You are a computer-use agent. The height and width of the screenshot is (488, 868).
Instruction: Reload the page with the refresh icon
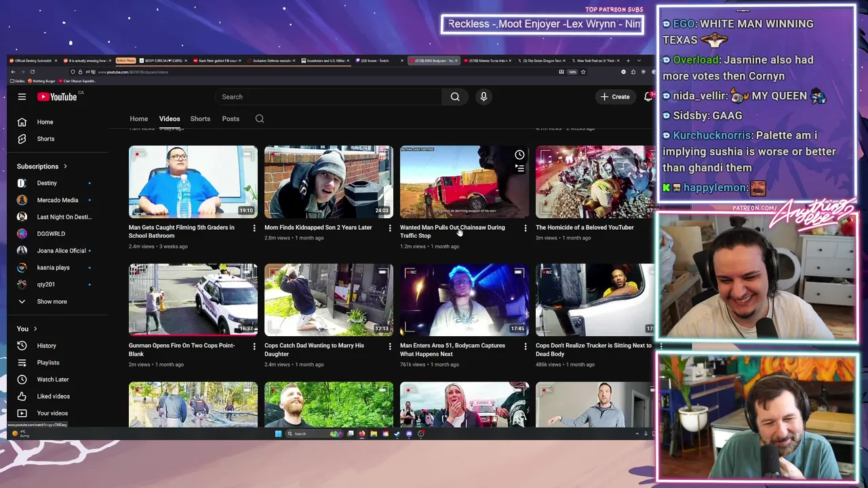click(x=32, y=72)
